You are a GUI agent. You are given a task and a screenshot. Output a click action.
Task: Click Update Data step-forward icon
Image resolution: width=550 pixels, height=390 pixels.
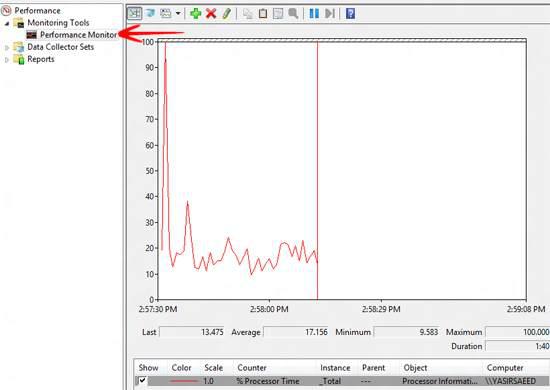click(x=329, y=13)
